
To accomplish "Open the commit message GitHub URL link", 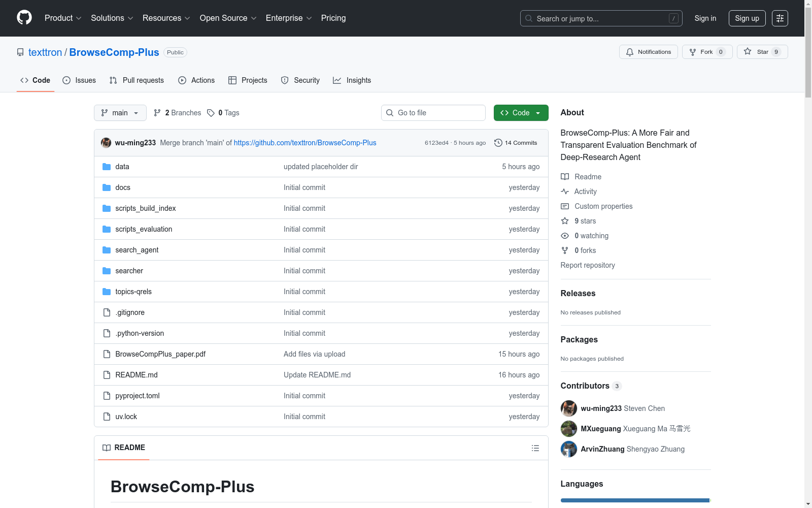I will point(305,143).
